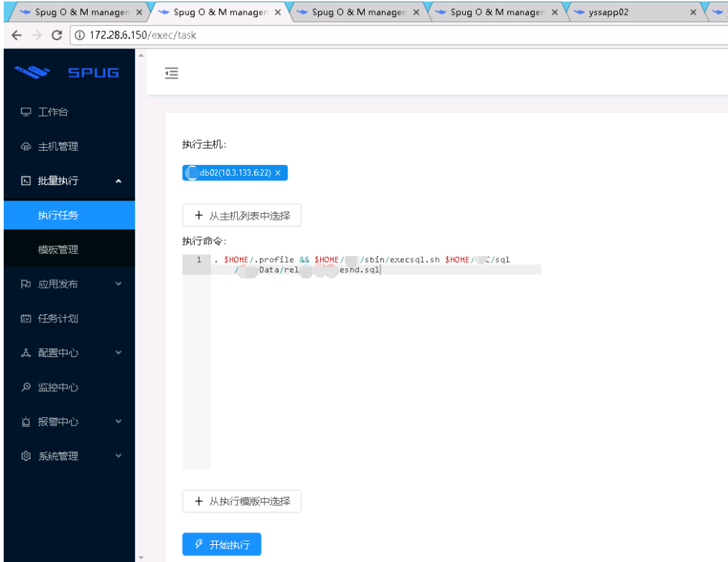The image size is (728, 562).
Task: Expand the 应用发布 menu chevron
Action: pyautogui.click(x=118, y=284)
